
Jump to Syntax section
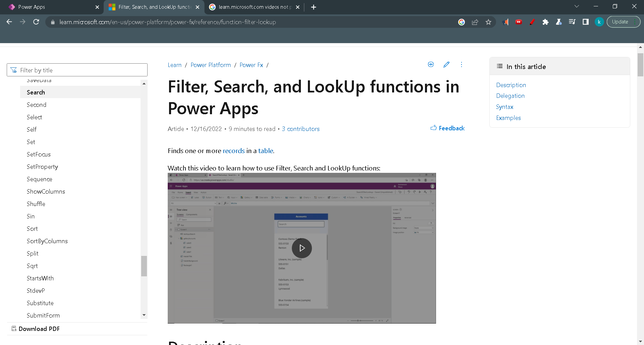point(504,107)
